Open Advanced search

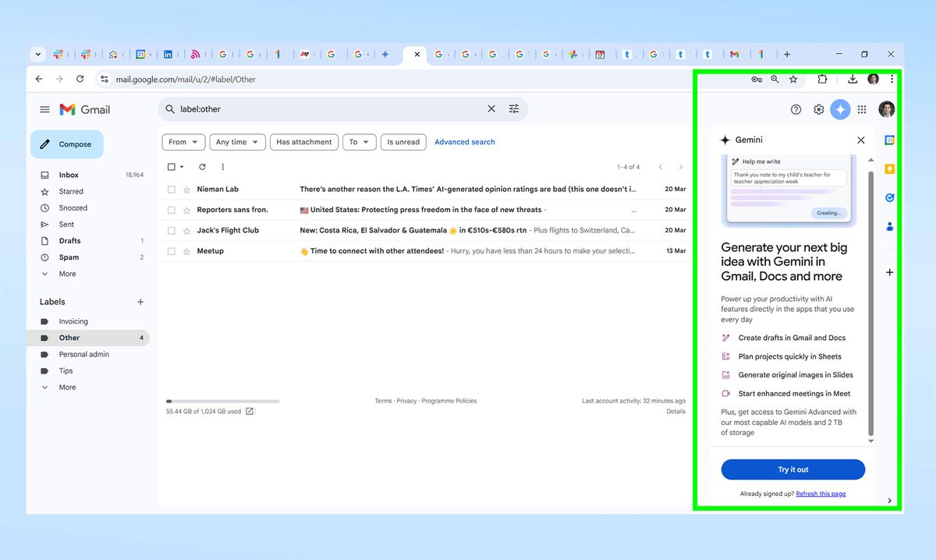pos(464,141)
